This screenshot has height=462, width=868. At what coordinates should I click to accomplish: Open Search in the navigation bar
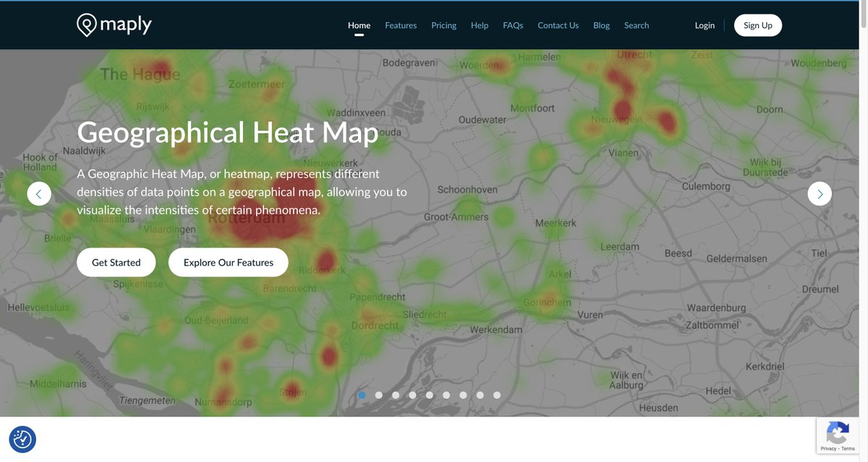tap(637, 25)
